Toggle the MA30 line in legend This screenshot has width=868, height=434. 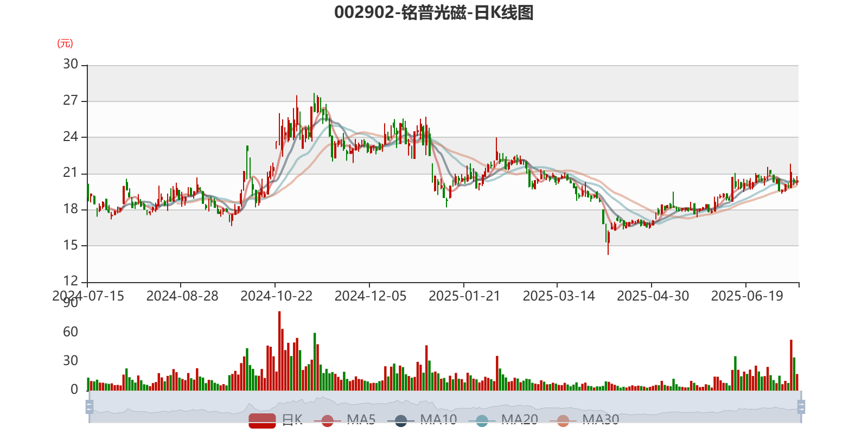pyautogui.click(x=584, y=420)
